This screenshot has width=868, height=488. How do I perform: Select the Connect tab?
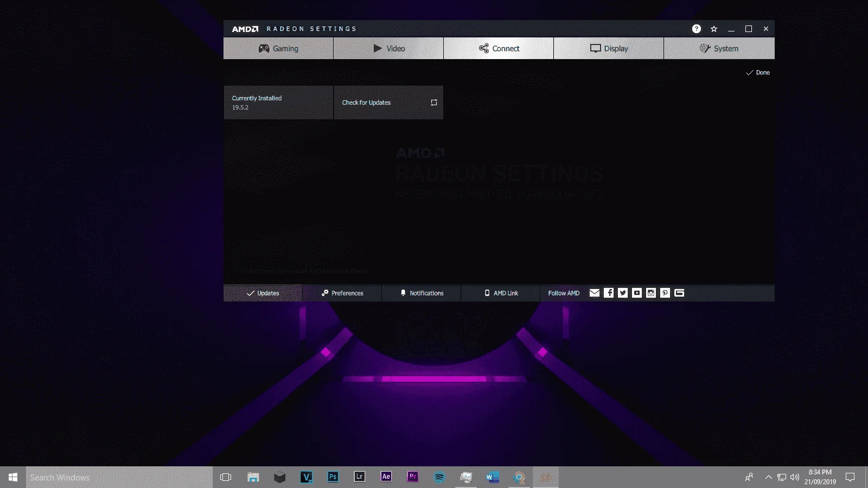tap(499, 48)
